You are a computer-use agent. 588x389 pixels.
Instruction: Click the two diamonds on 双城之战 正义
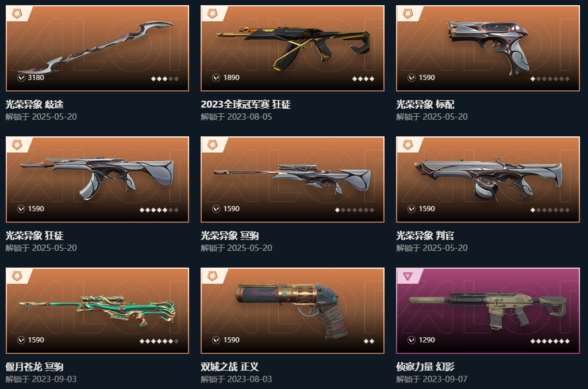[x=369, y=341]
